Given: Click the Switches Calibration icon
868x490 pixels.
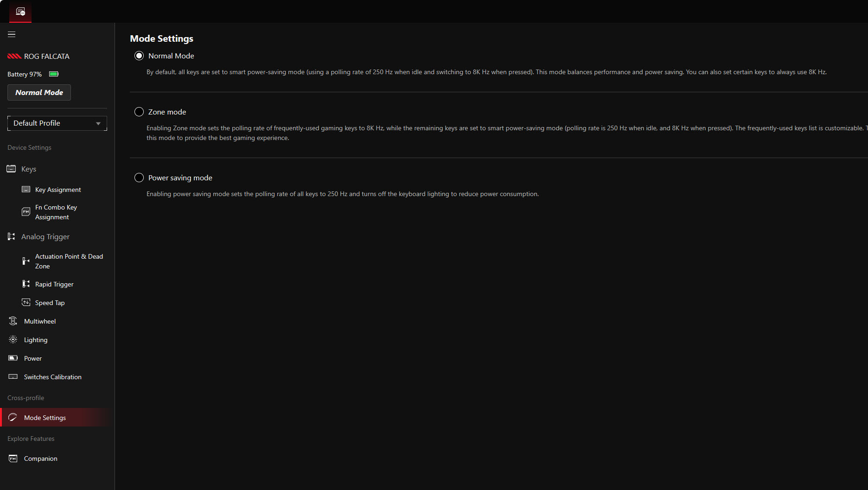Looking at the screenshot, I should point(13,377).
